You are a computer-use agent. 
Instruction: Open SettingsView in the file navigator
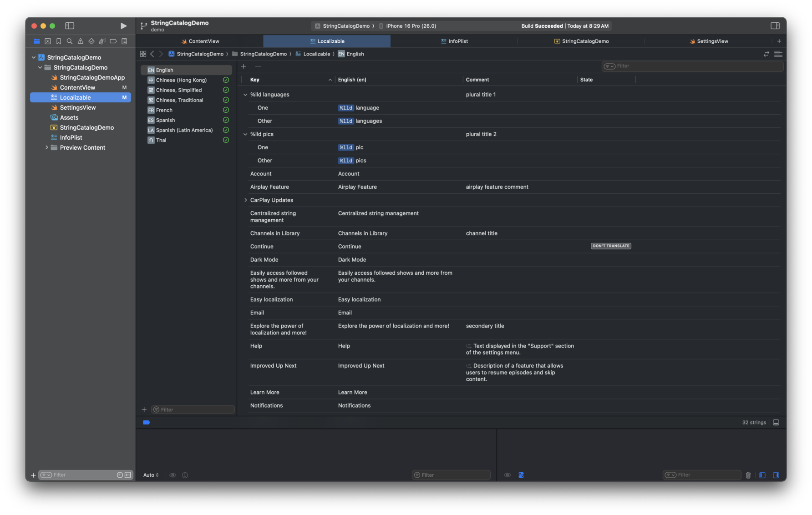(81, 108)
